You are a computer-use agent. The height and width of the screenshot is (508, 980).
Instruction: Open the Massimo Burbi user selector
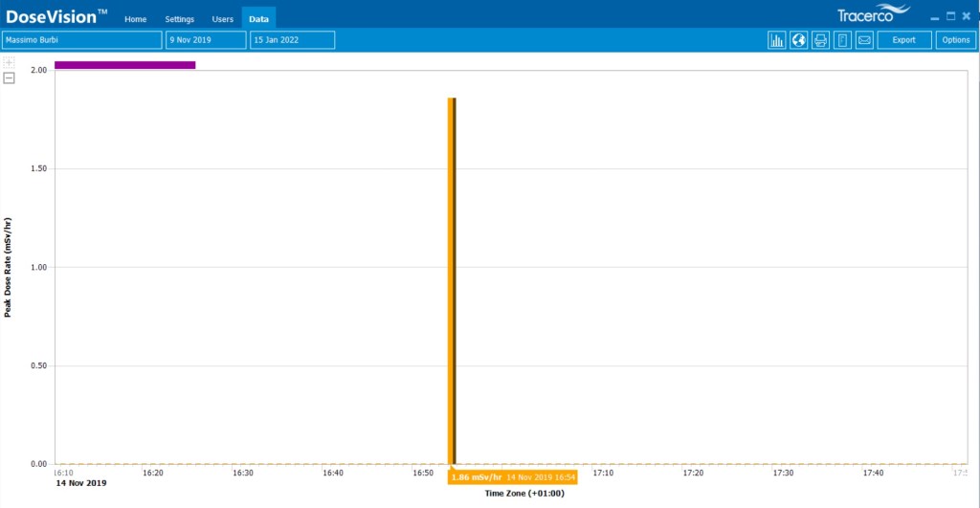coord(81,40)
